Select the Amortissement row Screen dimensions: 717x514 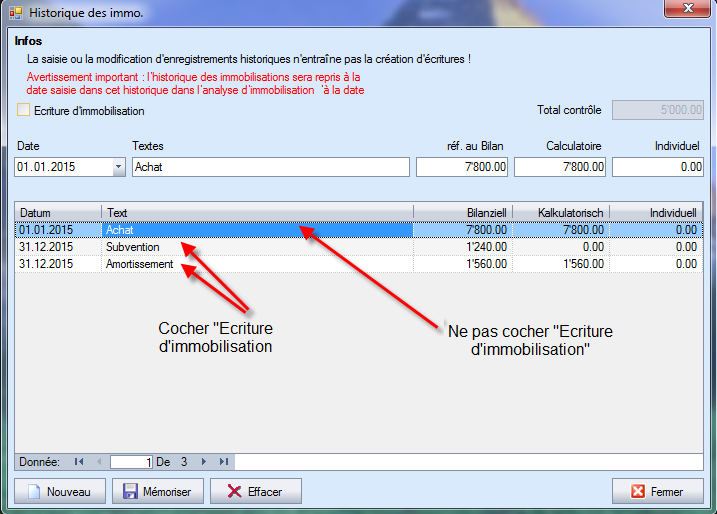(x=359, y=264)
